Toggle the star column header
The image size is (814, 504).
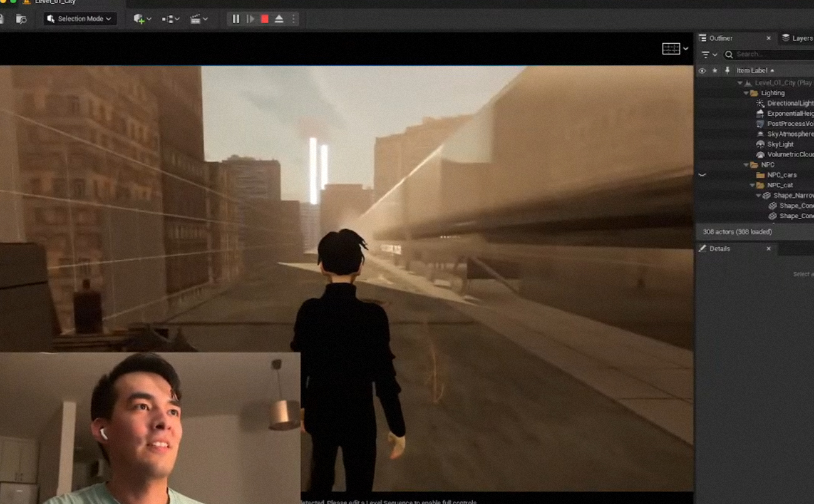(714, 71)
